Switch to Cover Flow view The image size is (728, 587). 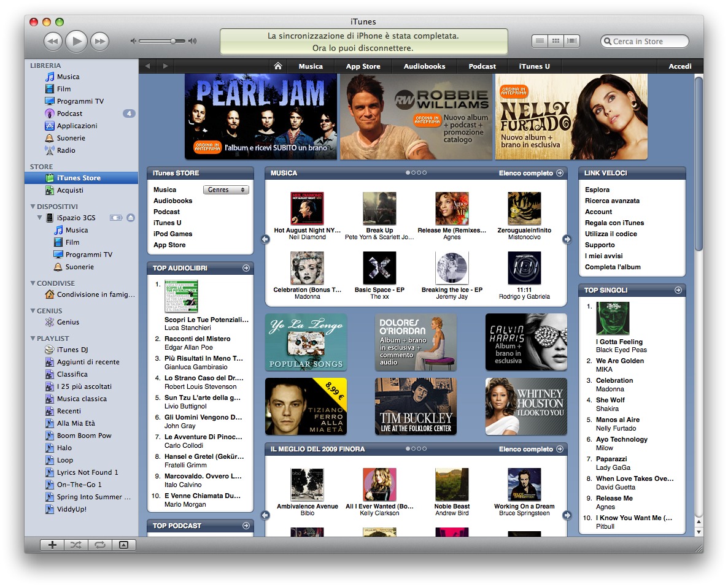[x=572, y=41]
